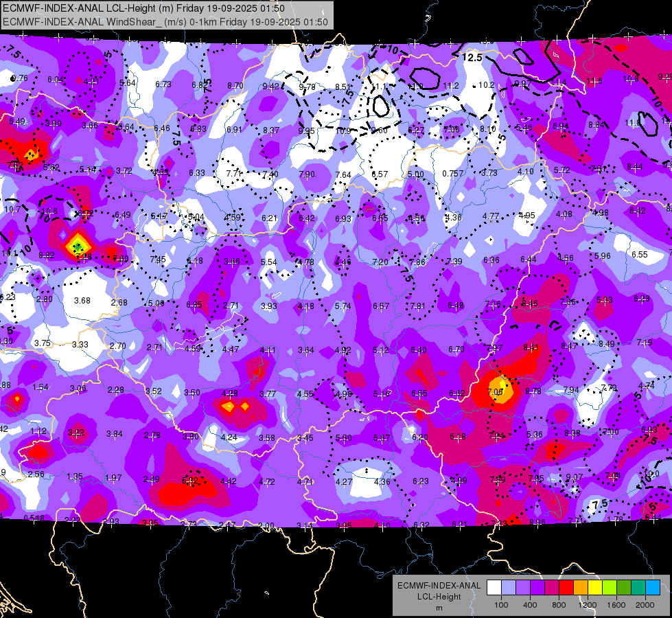672x618 pixels.
Task: Click the map value 3.68
Action: 82,301
